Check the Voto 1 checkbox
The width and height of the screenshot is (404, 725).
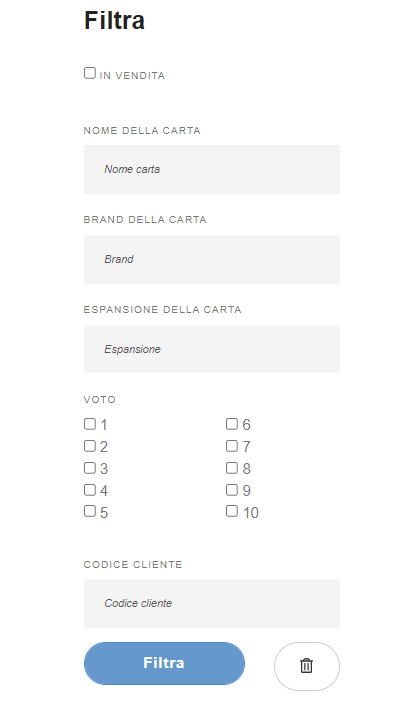(x=90, y=424)
